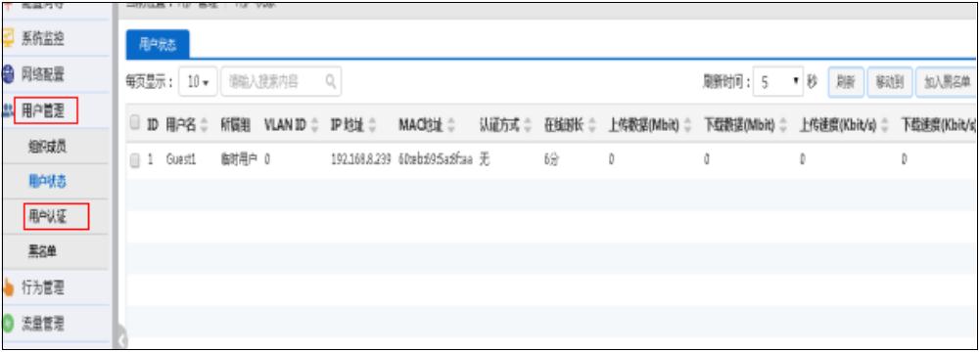The width and height of the screenshot is (980, 352).
Task: Sort by 用户名 column arrows
Action: 205,125
